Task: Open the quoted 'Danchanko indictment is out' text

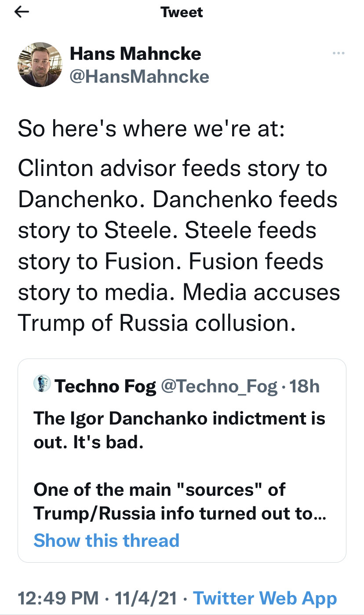Action: coord(179,429)
